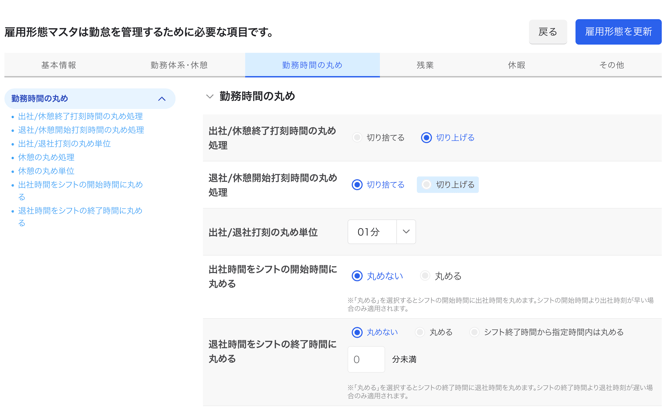
Task: Select 丸める for 退社時間をシフトの終了時間
Action: coord(421,332)
